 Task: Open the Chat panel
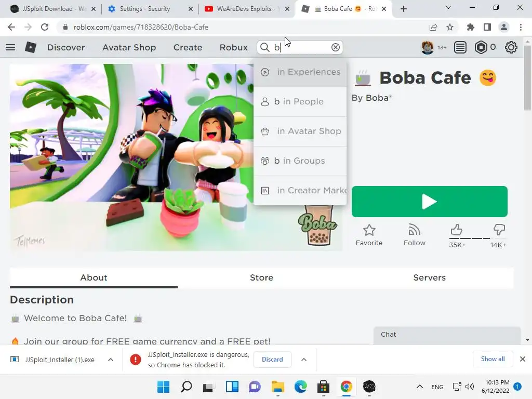tap(447, 335)
